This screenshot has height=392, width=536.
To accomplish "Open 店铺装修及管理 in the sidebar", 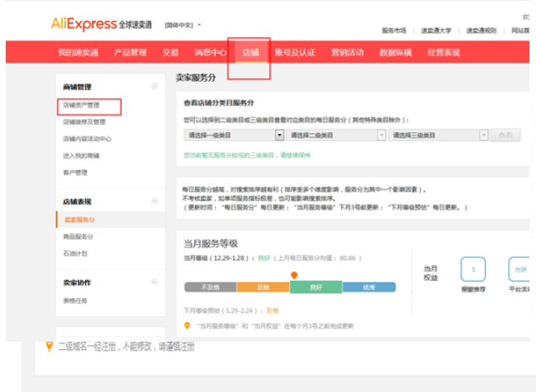I will 84,122.
